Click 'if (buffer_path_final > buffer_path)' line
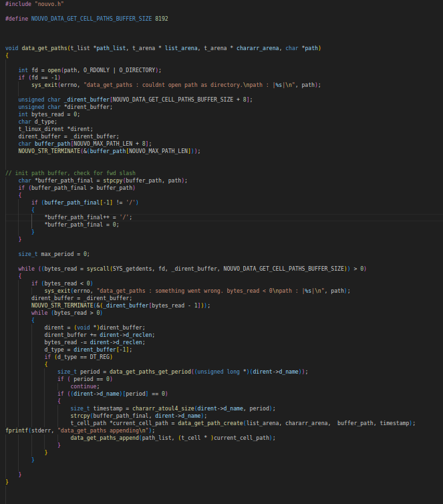The width and height of the screenshot is (443, 504). (x=77, y=188)
